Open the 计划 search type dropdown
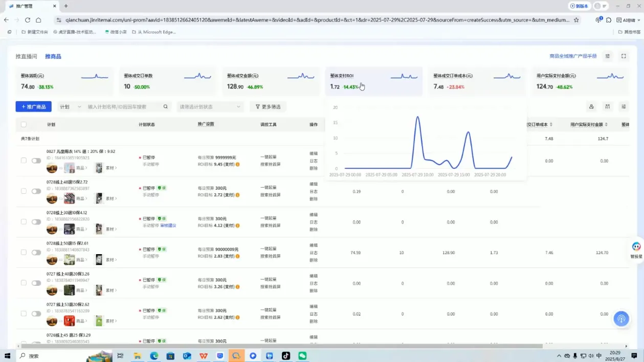Screen dimensions: 644x362 pyautogui.click(x=70, y=107)
